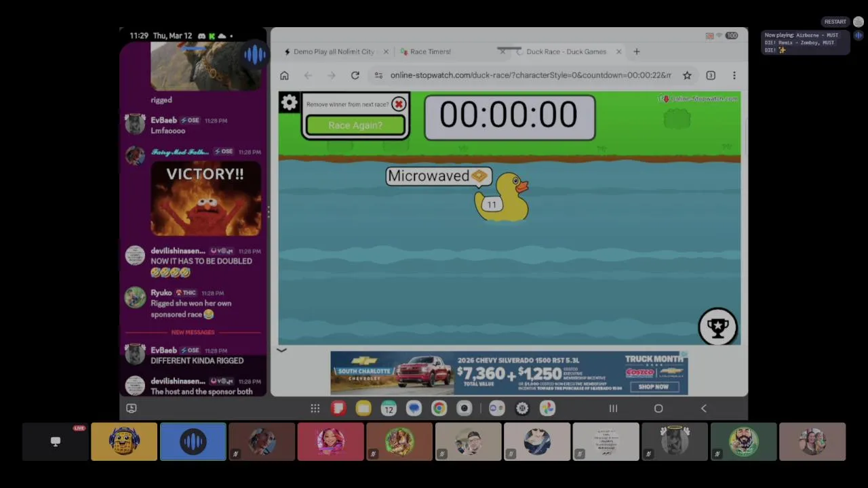Screen dimensions: 868x488
Task: Open a new browser tab
Action: [636, 52]
